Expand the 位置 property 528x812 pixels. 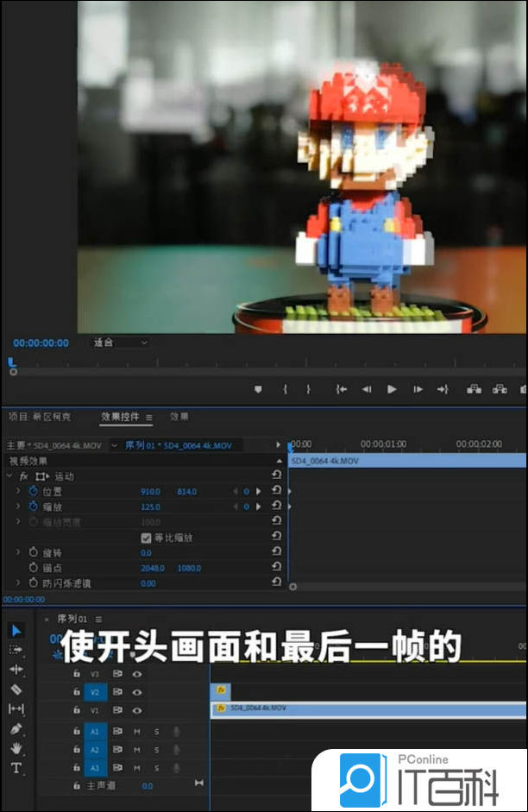point(18,490)
